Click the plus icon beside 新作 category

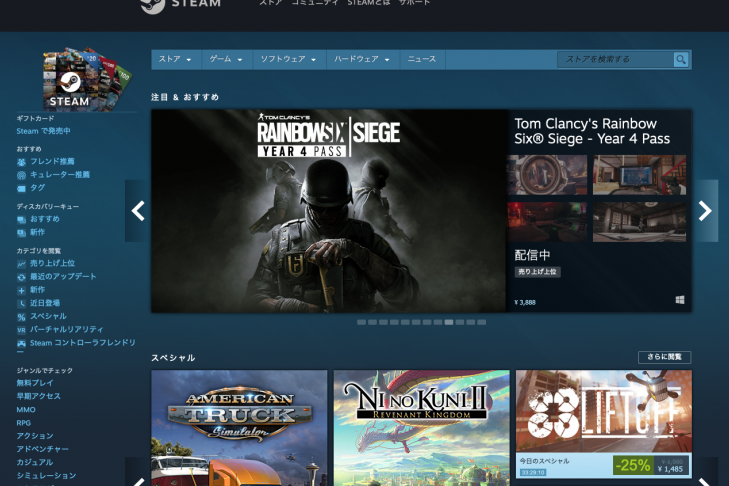(x=21, y=290)
